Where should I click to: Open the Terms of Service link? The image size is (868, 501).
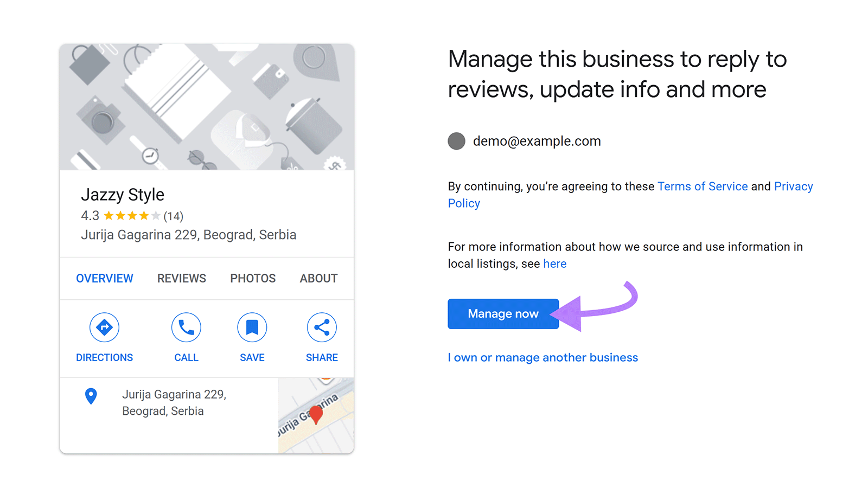point(702,186)
